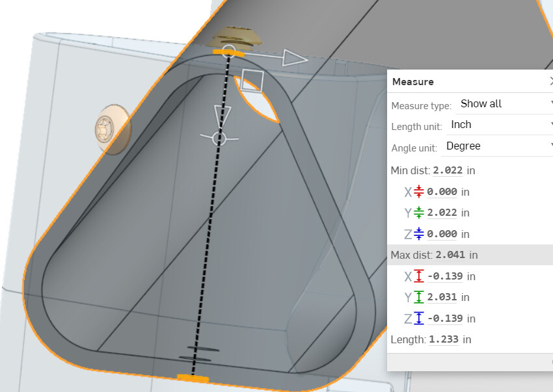Click the green Y max-distance icon
The width and height of the screenshot is (553, 392).
tap(418, 297)
